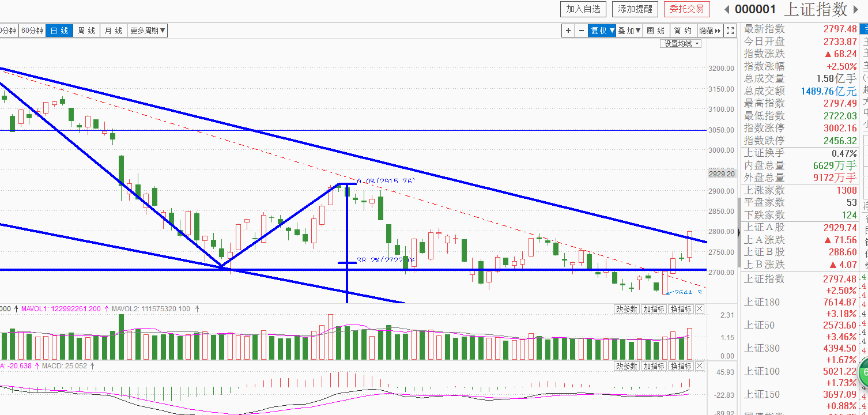868x415 pixels.
Task: Click the 上证指数 title name
Action: pyautogui.click(x=816, y=9)
